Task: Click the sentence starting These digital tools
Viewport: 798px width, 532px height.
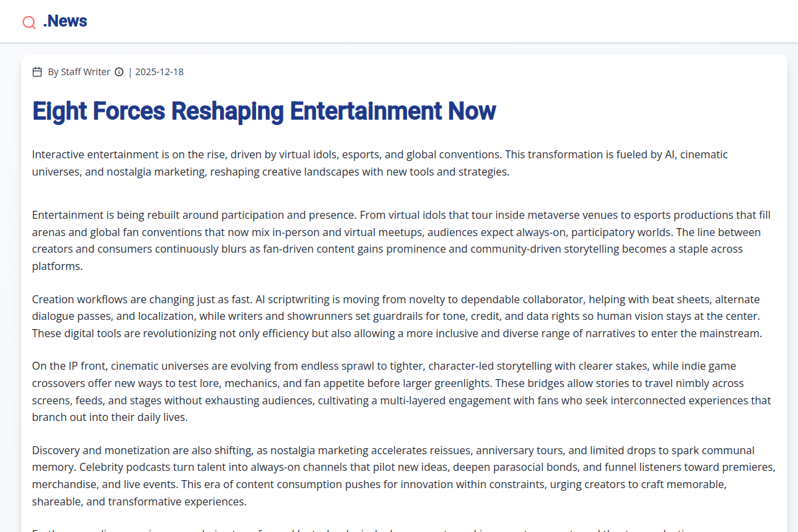Action: (332, 334)
